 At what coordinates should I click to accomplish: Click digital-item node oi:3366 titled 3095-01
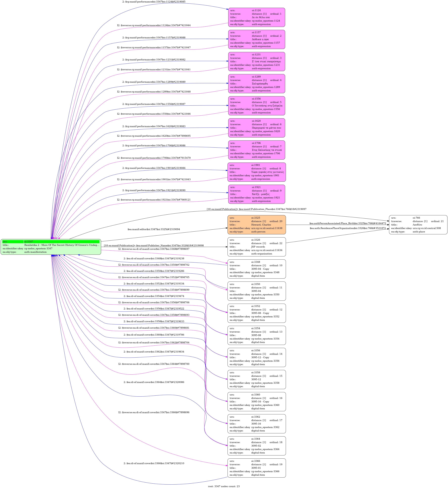point(257,468)
